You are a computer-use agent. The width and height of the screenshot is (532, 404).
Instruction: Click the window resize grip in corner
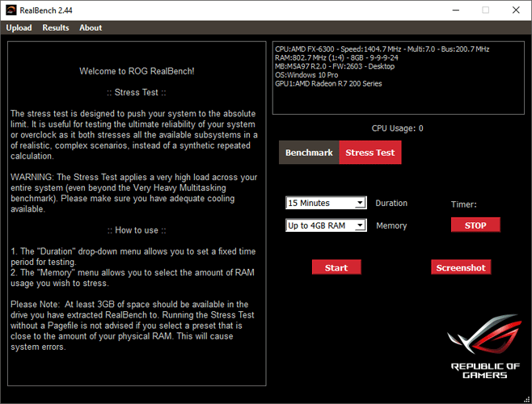click(527, 399)
